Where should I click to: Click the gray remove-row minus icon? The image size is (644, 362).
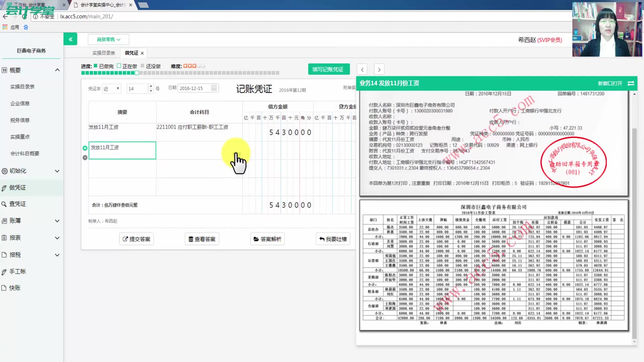pyautogui.click(x=85, y=158)
